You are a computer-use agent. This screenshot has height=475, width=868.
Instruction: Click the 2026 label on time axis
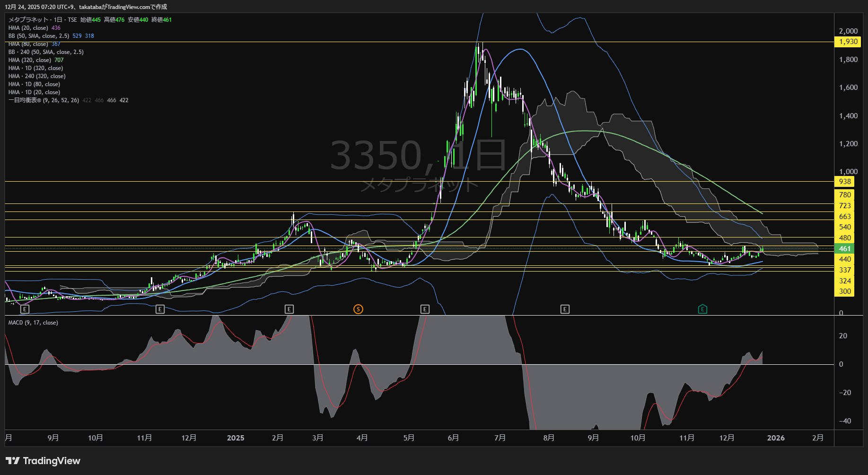[x=776, y=438]
